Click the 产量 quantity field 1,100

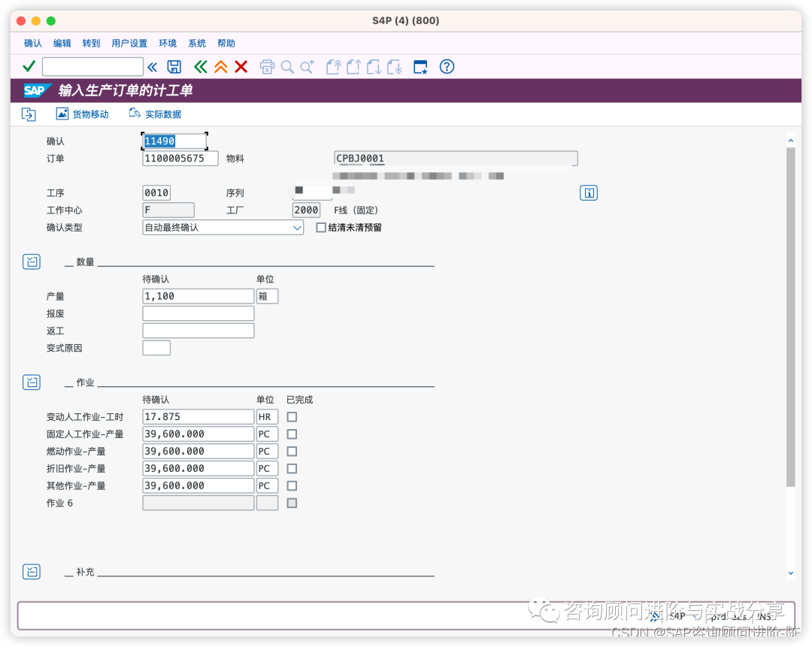click(198, 296)
